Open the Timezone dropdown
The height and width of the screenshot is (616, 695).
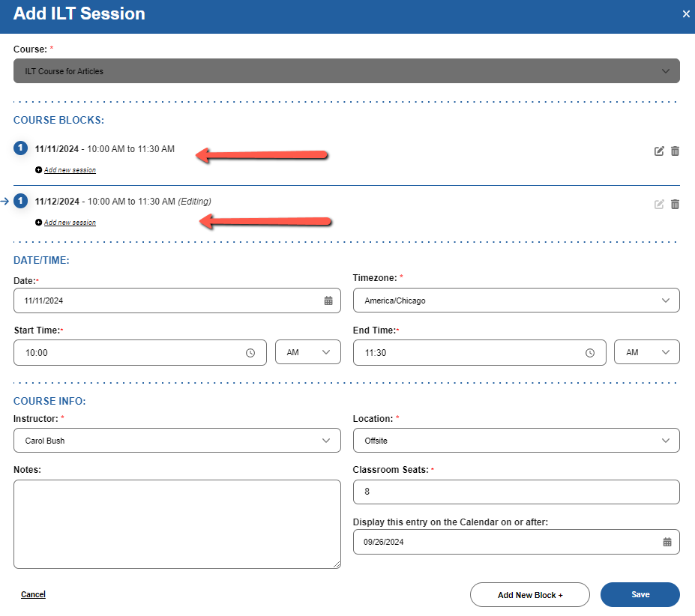pyautogui.click(x=665, y=300)
